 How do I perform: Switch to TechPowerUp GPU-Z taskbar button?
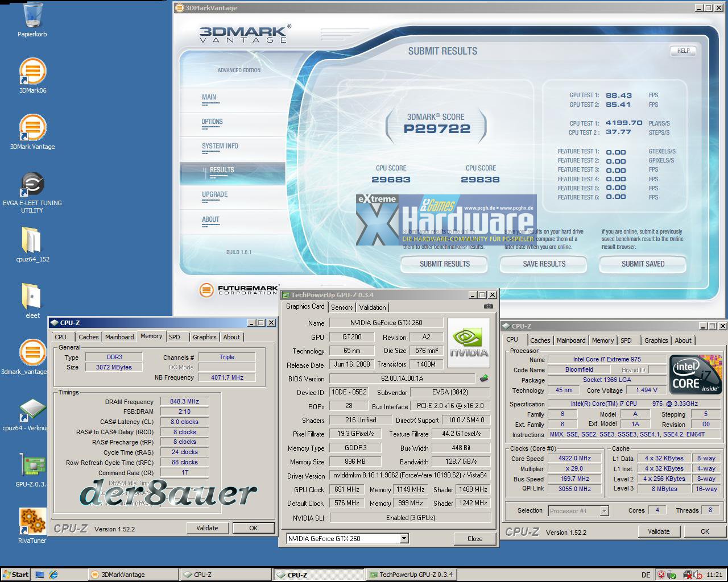coord(411,575)
